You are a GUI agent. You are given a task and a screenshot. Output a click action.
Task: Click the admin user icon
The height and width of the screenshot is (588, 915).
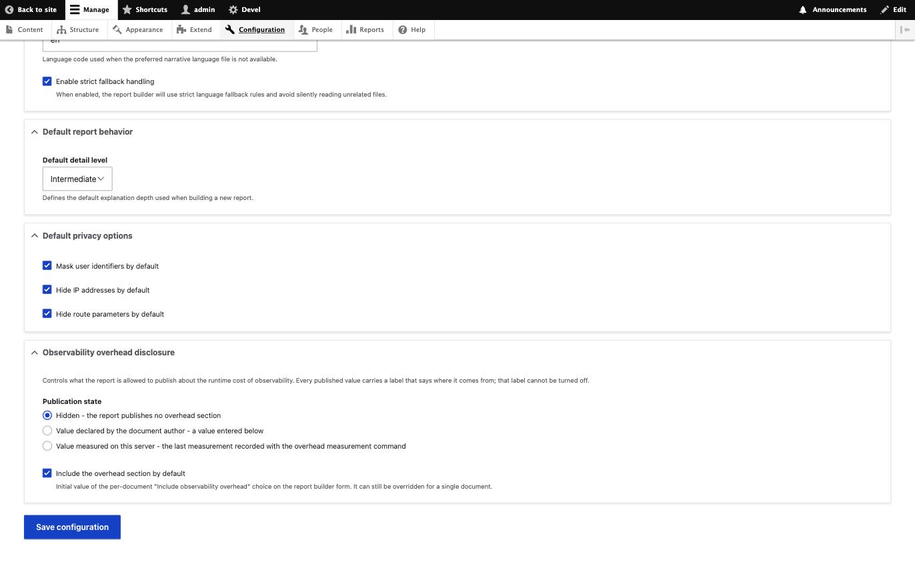pyautogui.click(x=185, y=10)
